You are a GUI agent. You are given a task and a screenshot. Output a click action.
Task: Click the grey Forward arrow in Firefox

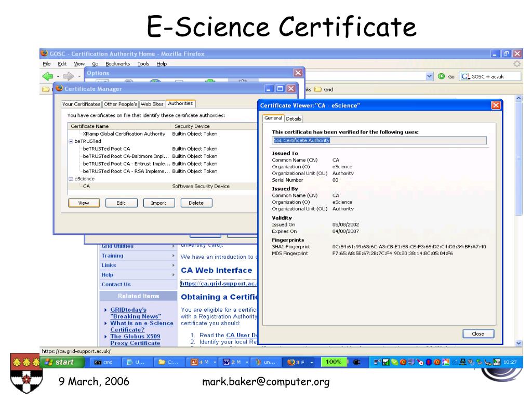(68, 76)
